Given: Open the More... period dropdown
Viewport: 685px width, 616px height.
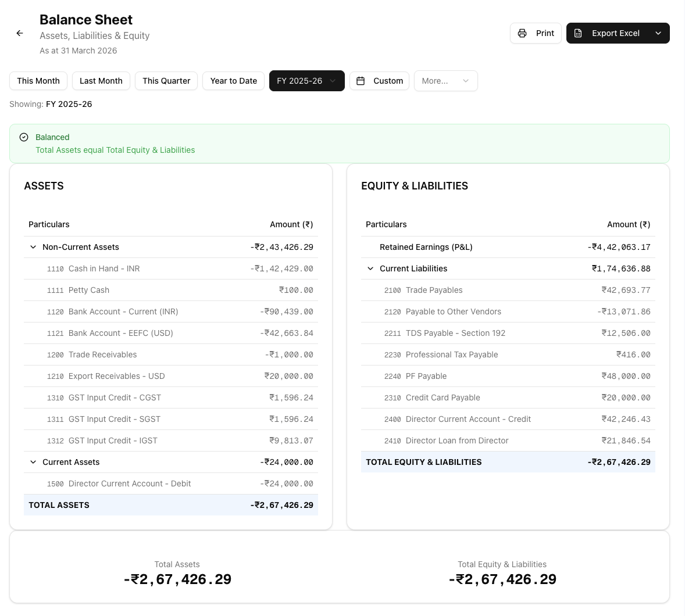Looking at the screenshot, I should (x=445, y=81).
